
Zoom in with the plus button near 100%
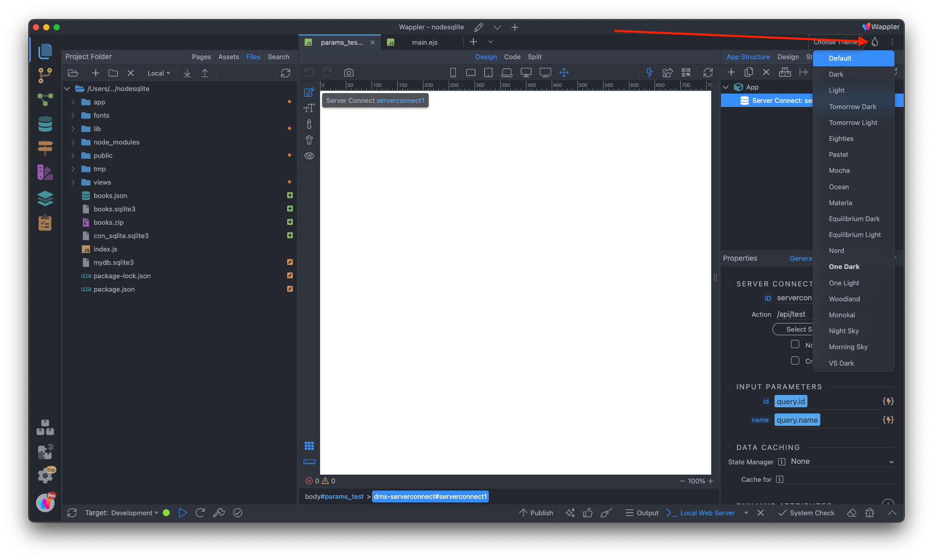711,481
